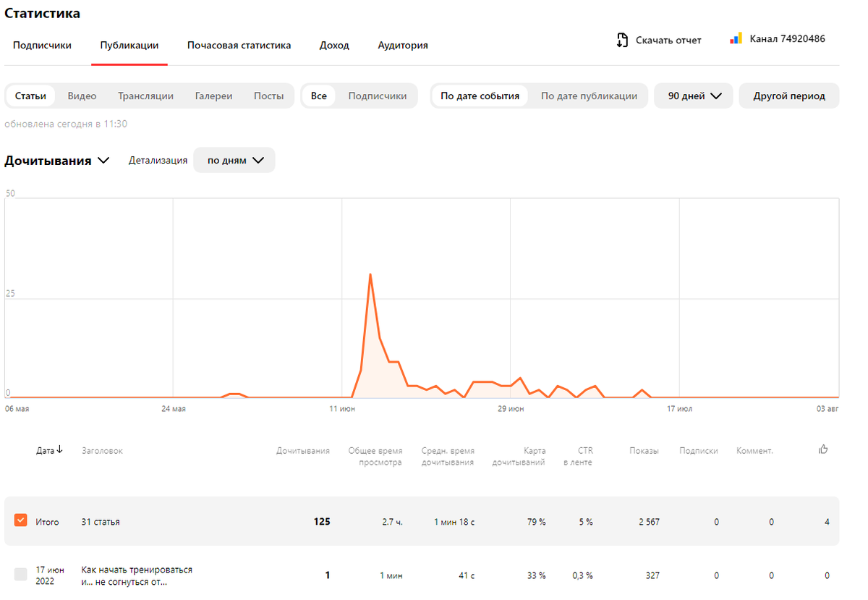Switch audience filter to Подписчики

(x=377, y=96)
